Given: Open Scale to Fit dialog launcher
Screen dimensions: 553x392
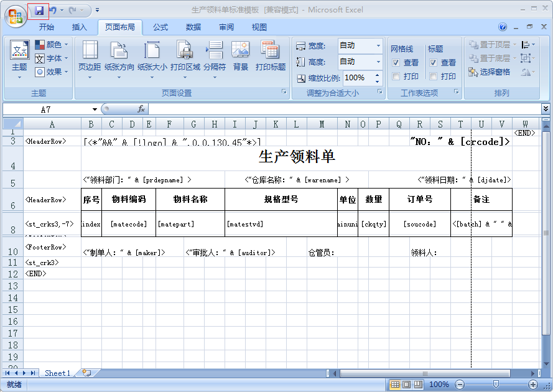Looking at the screenshot, I should [x=380, y=91].
